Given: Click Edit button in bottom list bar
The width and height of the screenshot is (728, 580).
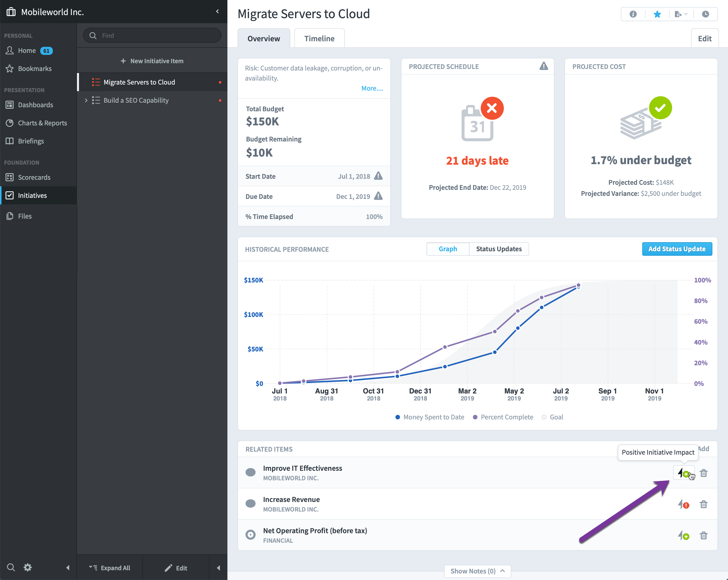Looking at the screenshot, I should (x=176, y=568).
